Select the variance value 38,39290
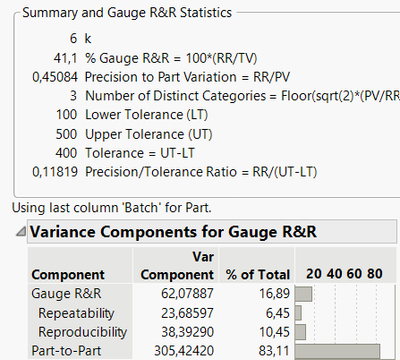This screenshot has width=400, height=360. tap(187, 332)
